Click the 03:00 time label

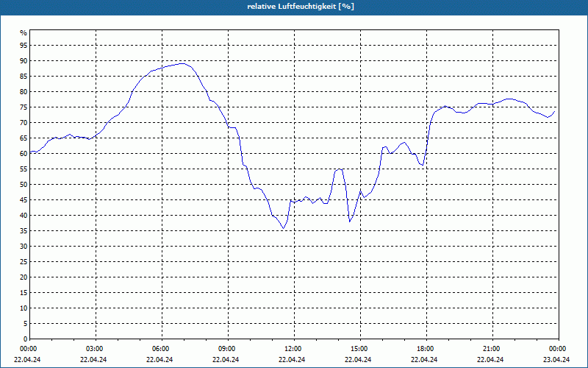[x=96, y=349]
